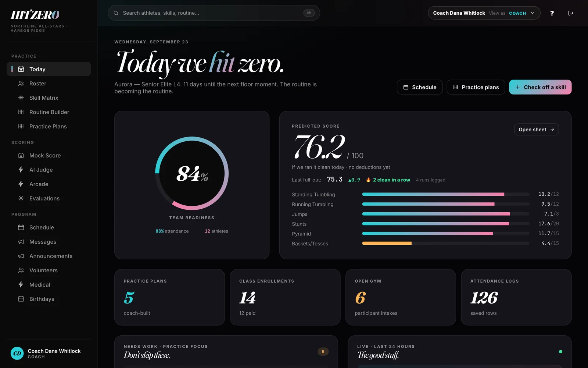Click the search magnifier icon
Image resolution: width=588 pixels, height=368 pixels.
tap(116, 13)
